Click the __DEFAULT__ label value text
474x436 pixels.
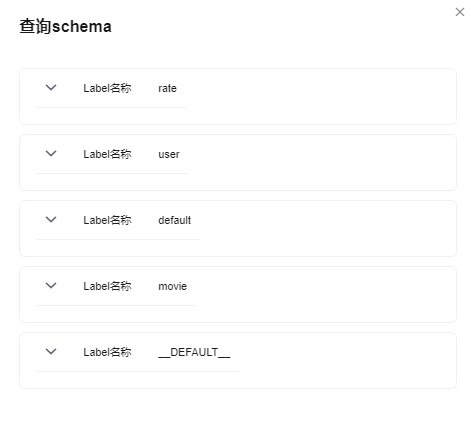click(x=194, y=352)
